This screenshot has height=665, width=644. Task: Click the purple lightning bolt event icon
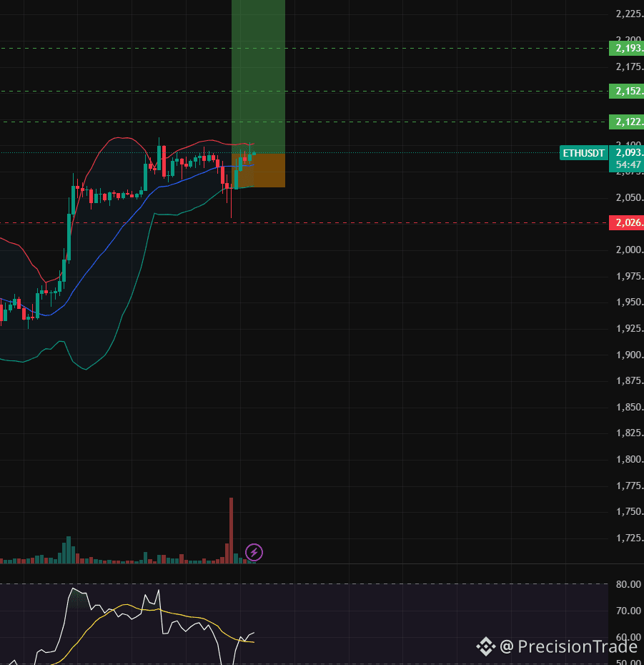(254, 552)
